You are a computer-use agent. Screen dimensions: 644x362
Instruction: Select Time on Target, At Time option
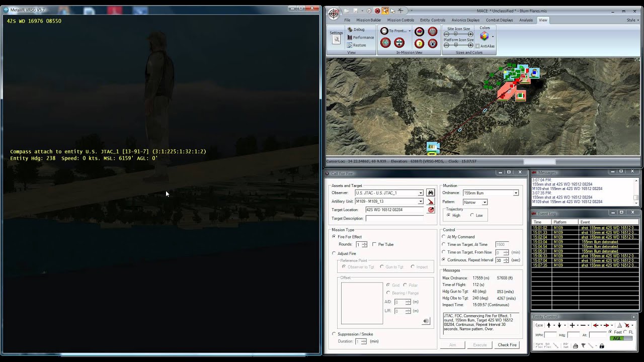444,244
